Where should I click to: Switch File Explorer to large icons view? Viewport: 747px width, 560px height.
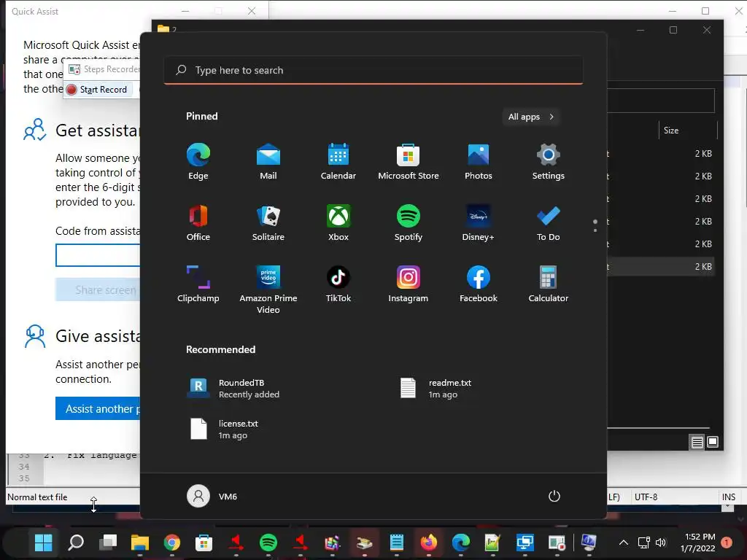point(713,442)
